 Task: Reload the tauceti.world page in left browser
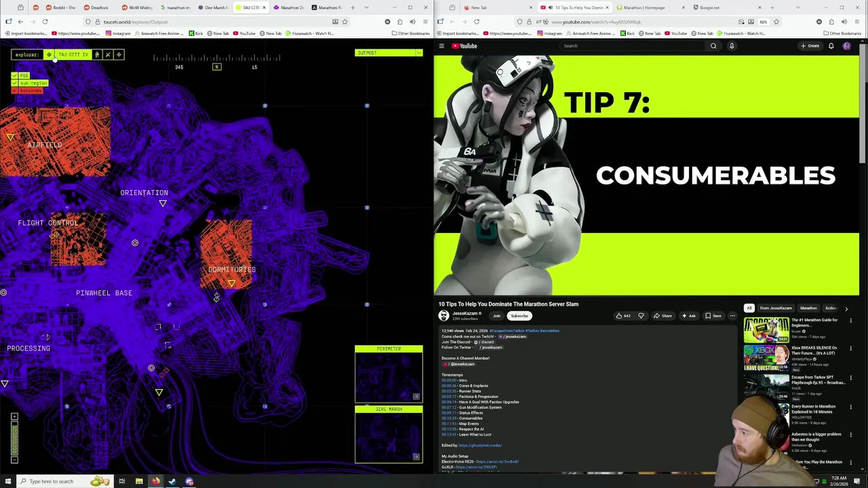[45, 22]
